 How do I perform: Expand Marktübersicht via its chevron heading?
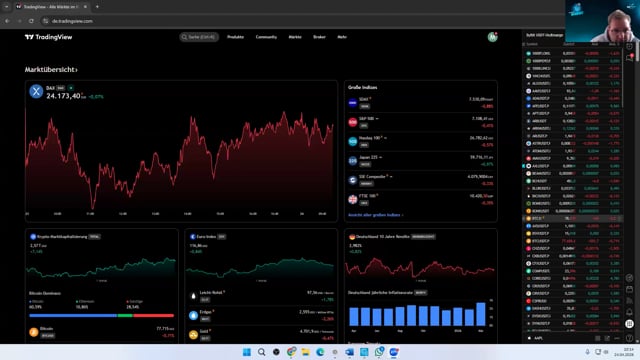[51, 70]
